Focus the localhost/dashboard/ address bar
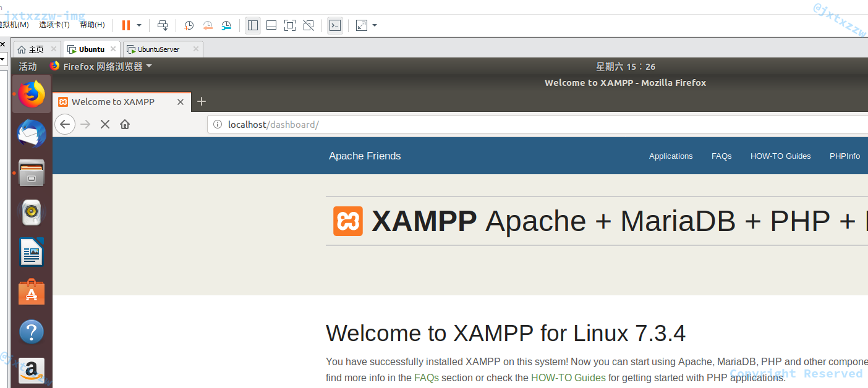The width and height of the screenshot is (868, 388). click(538, 124)
